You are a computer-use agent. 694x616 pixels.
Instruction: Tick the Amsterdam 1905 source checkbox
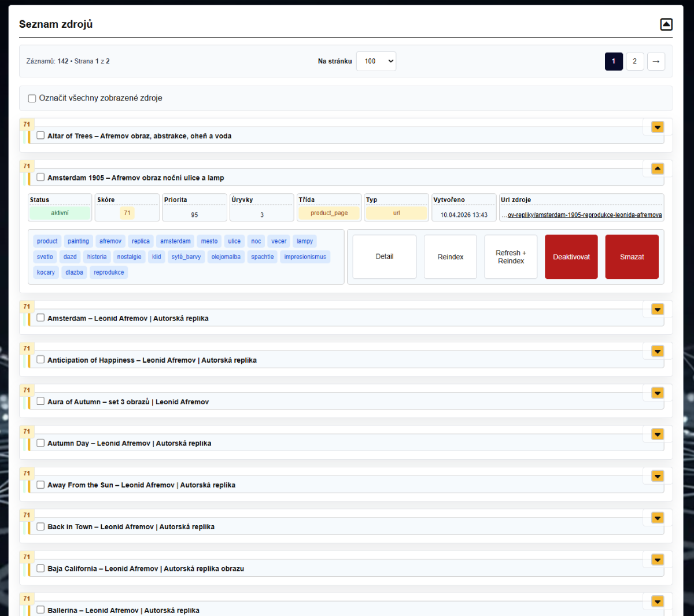(x=40, y=178)
